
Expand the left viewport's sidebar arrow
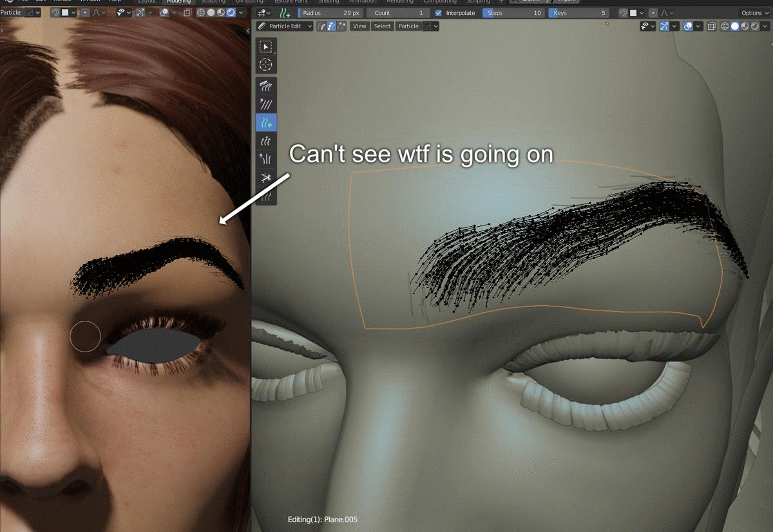pos(247,30)
